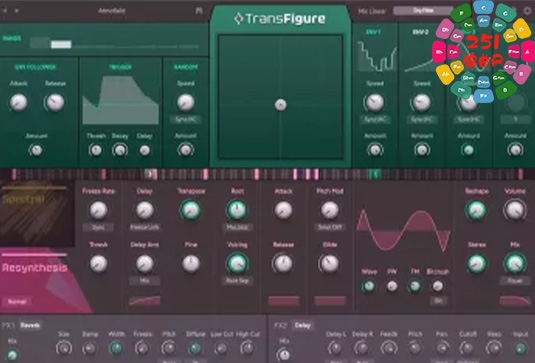
Task: Open the Normal dropdown under Resynthesis
Action: point(17,302)
